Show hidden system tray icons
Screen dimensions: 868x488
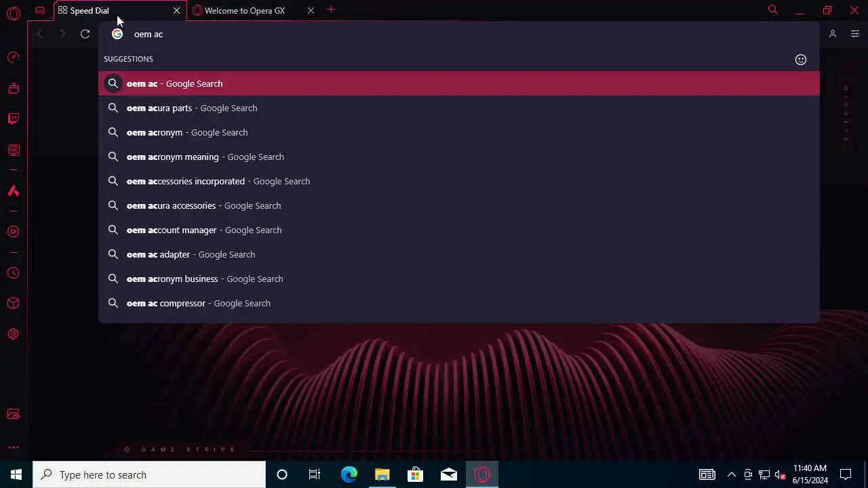[x=731, y=474]
